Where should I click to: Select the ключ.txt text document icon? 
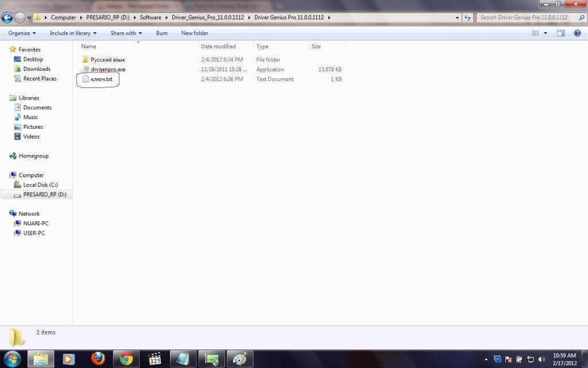86,79
